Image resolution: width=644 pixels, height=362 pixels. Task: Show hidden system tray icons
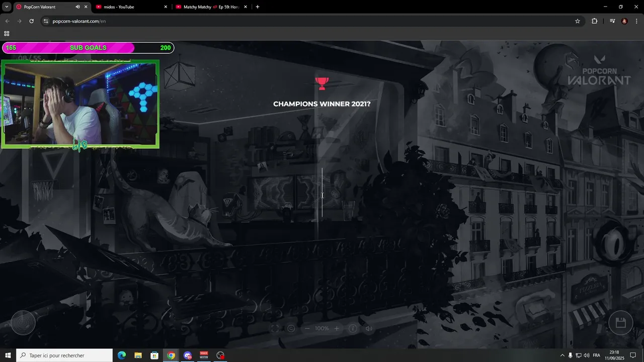(562, 355)
